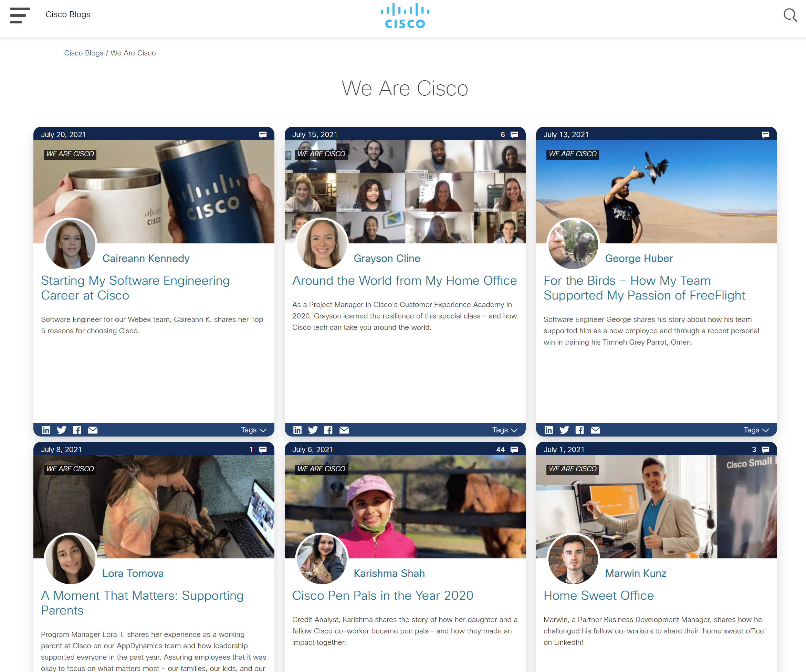This screenshot has height=672, width=806.
Task: Open Karishma Shah's author page
Action: (389, 574)
